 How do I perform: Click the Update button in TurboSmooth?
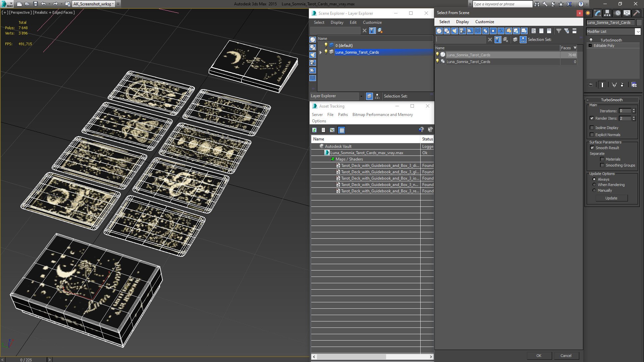pos(611,198)
